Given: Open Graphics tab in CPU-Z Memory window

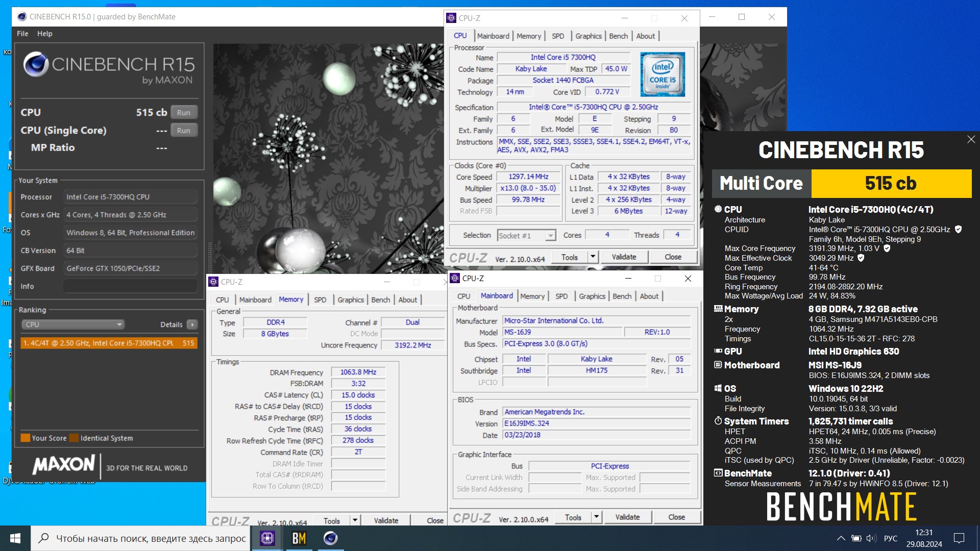Looking at the screenshot, I should pyautogui.click(x=351, y=300).
